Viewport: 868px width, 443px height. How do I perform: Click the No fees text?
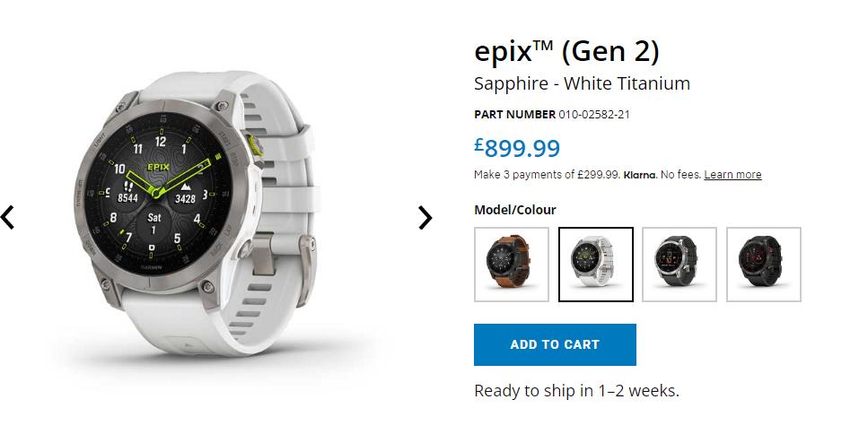(x=680, y=175)
